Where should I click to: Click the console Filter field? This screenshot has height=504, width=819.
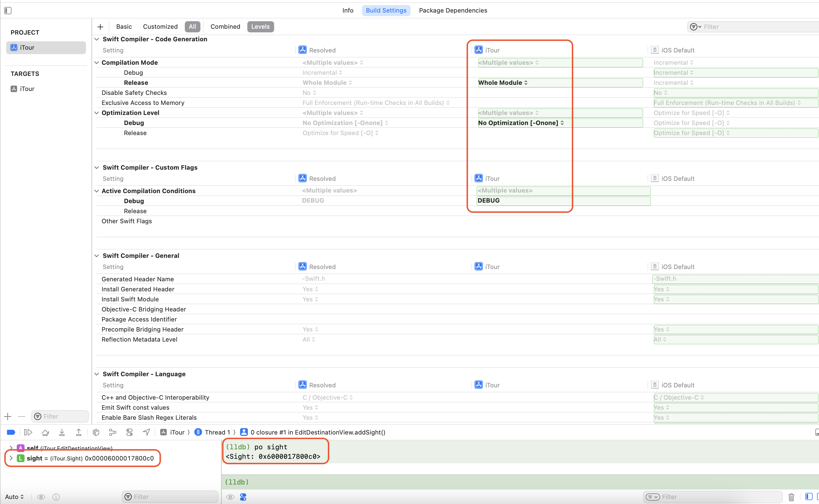point(712,497)
